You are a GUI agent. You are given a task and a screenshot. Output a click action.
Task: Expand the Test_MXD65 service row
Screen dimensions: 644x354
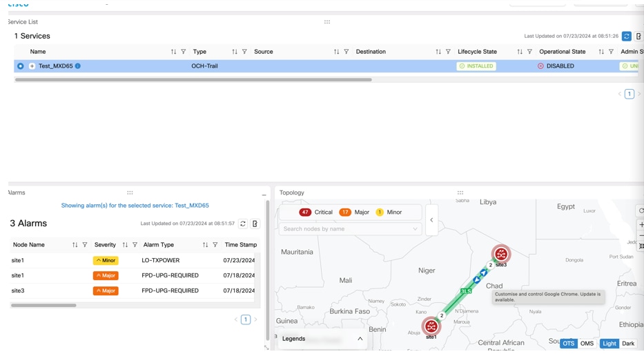(32, 66)
